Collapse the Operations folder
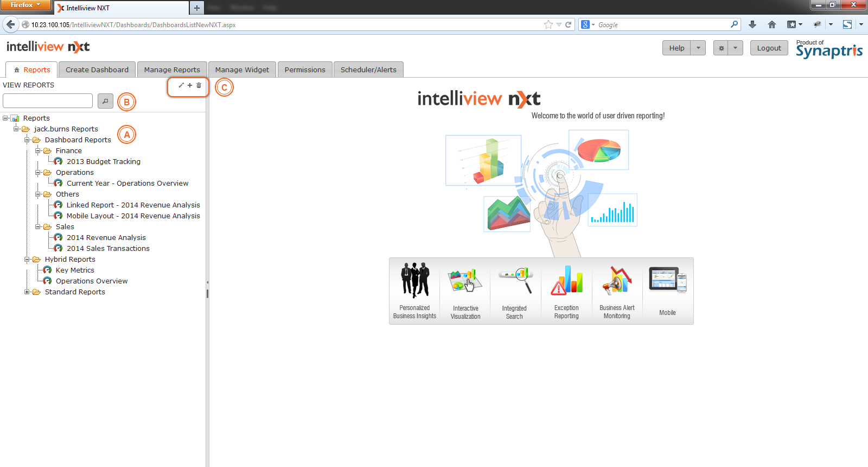 click(38, 172)
